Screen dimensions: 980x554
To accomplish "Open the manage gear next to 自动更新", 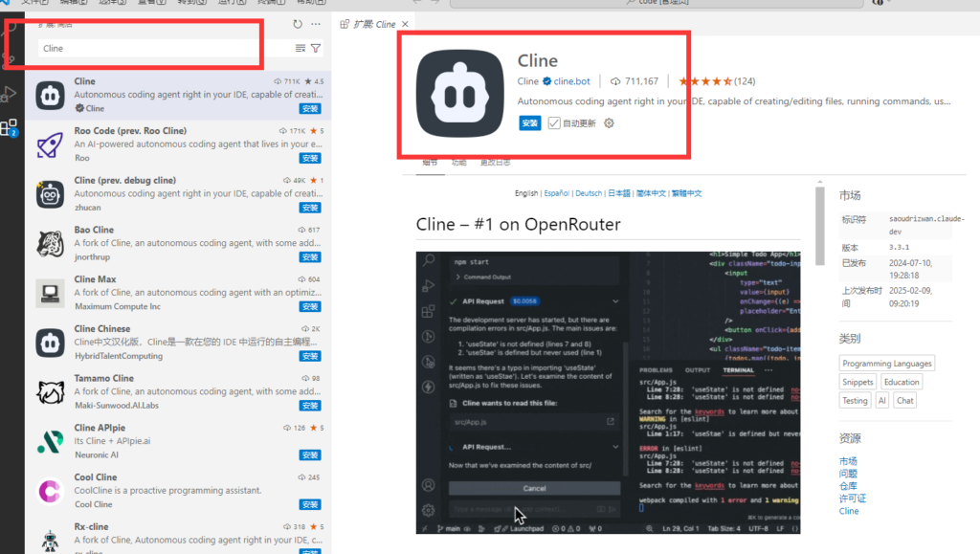I will 609,123.
